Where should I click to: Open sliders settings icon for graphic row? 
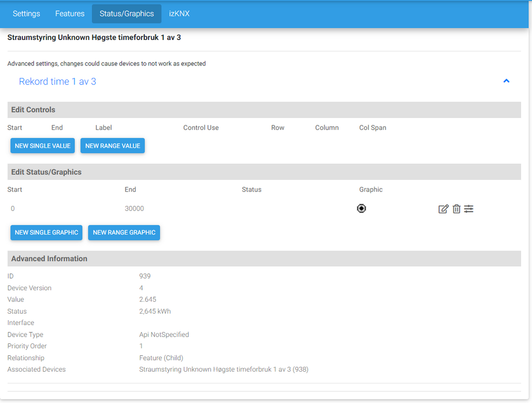click(x=469, y=209)
